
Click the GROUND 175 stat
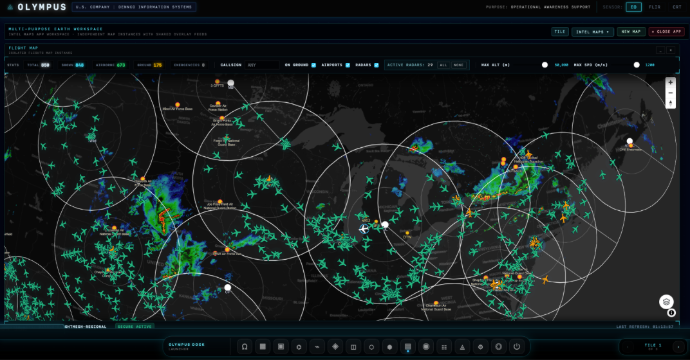[149, 65]
